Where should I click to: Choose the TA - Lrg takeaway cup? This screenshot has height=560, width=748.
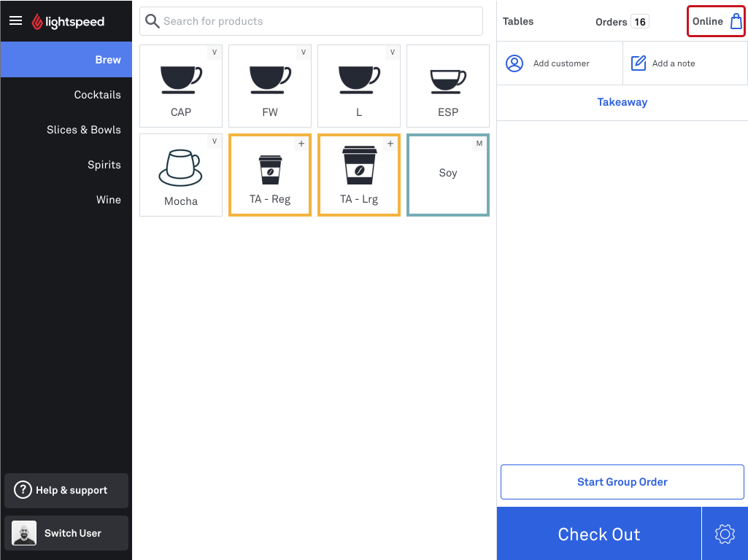(x=359, y=175)
